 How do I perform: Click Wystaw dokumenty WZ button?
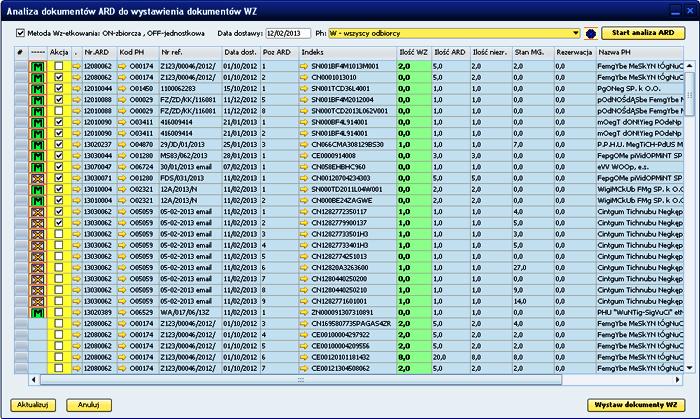(x=636, y=405)
